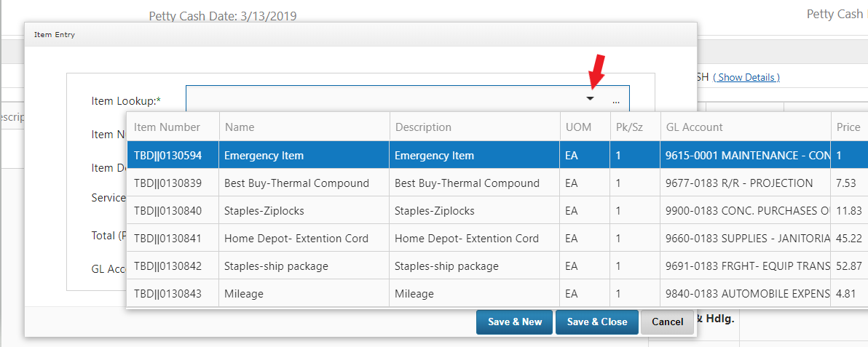Open the Show Details link
Screen dimensions: 868x347
[x=746, y=77]
